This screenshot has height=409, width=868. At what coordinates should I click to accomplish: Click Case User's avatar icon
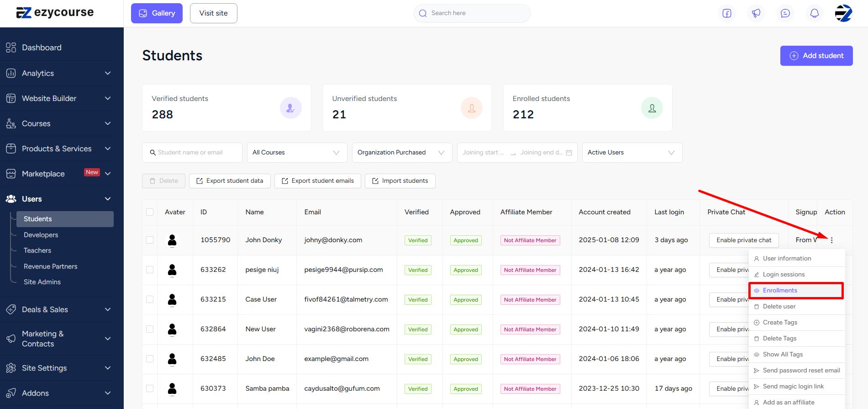(x=172, y=299)
